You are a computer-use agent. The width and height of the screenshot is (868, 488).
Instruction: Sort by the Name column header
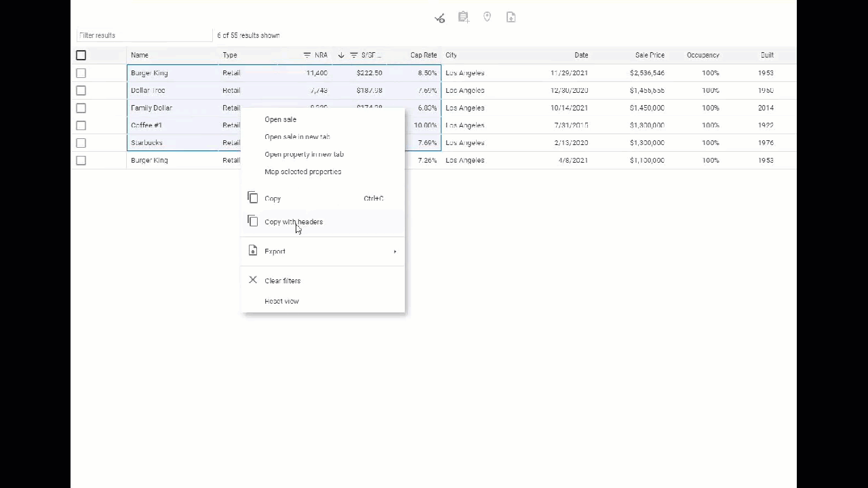[139, 55]
